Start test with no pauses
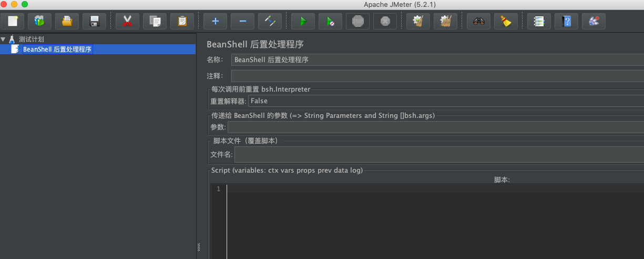Screen dimensions: 644x259 [x=330, y=21]
